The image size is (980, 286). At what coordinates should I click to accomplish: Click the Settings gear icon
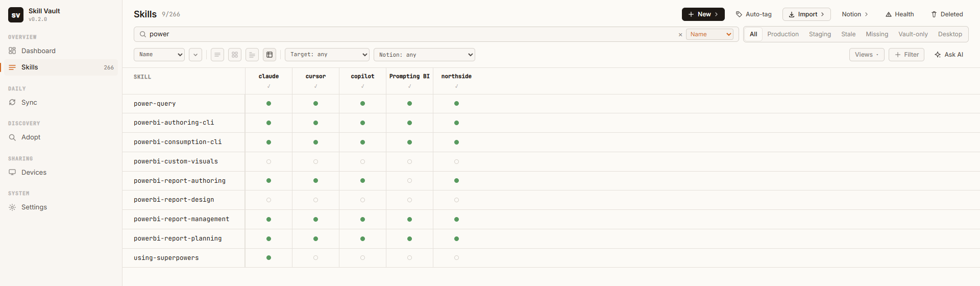point(12,207)
